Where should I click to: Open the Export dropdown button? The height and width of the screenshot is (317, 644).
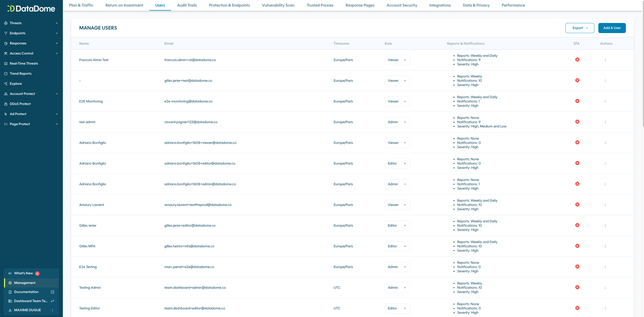580,28
